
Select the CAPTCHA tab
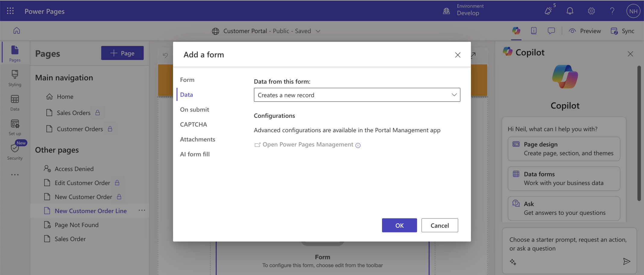(x=193, y=124)
